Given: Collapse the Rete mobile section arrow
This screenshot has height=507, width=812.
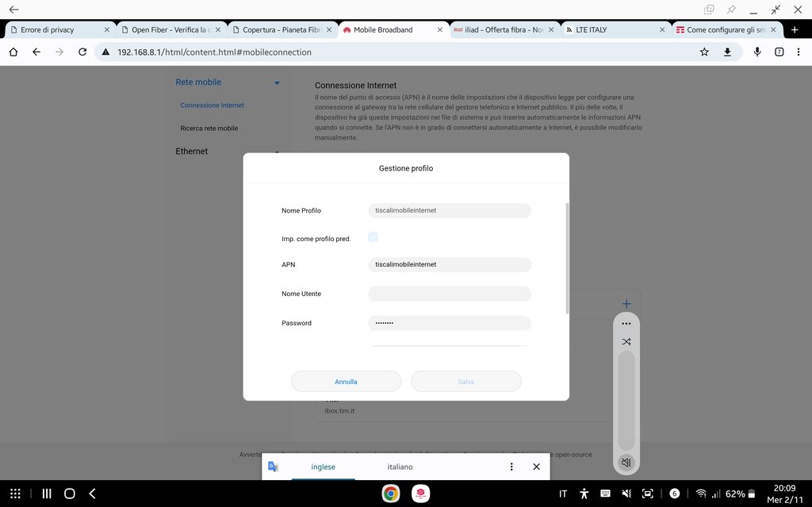Looking at the screenshot, I should (x=277, y=83).
